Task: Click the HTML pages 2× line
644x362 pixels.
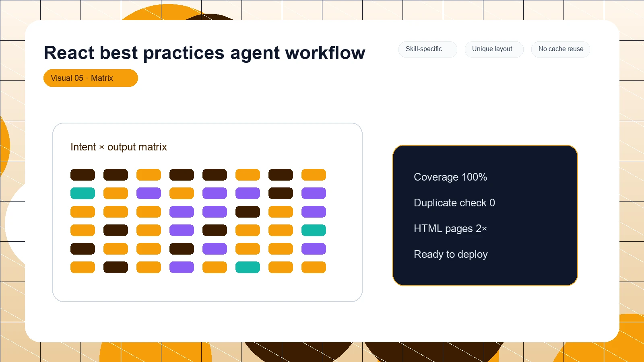Action: pyautogui.click(x=450, y=228)
